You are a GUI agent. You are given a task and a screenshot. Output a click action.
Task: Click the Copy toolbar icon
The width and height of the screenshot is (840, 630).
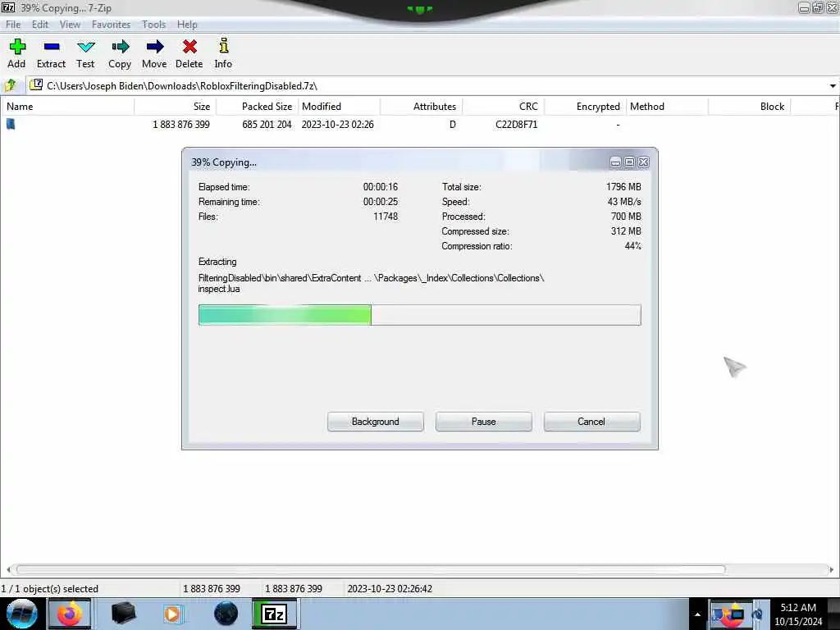click(x=120, y=47)
